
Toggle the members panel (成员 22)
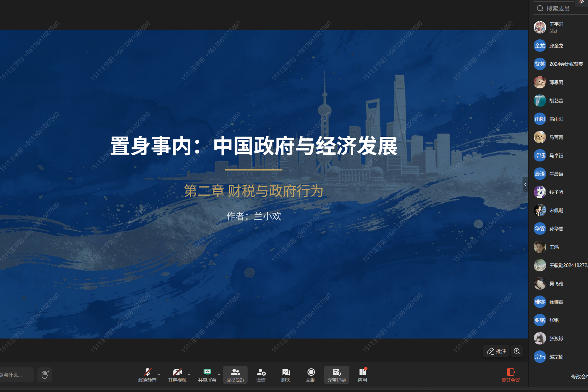point(235,375)
